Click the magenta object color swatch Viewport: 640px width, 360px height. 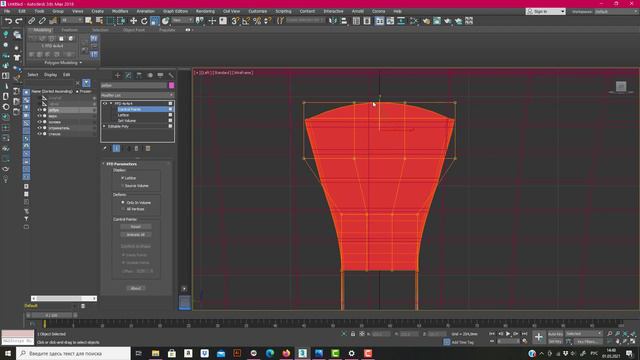click(171, 85)
